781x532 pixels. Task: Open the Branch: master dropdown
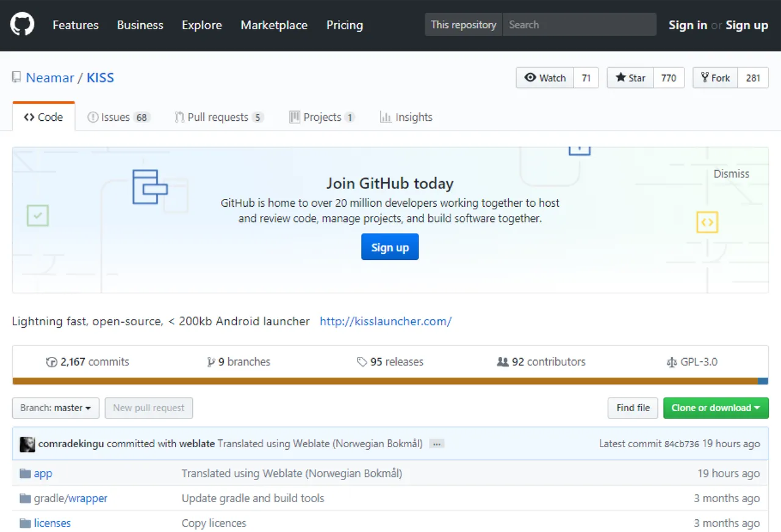click(56, 408)
